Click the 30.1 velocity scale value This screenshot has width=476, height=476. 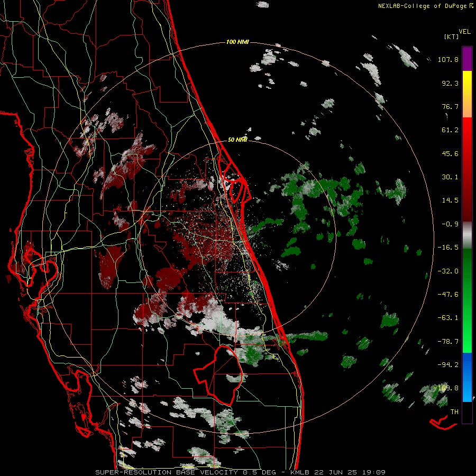click(450, 177)
